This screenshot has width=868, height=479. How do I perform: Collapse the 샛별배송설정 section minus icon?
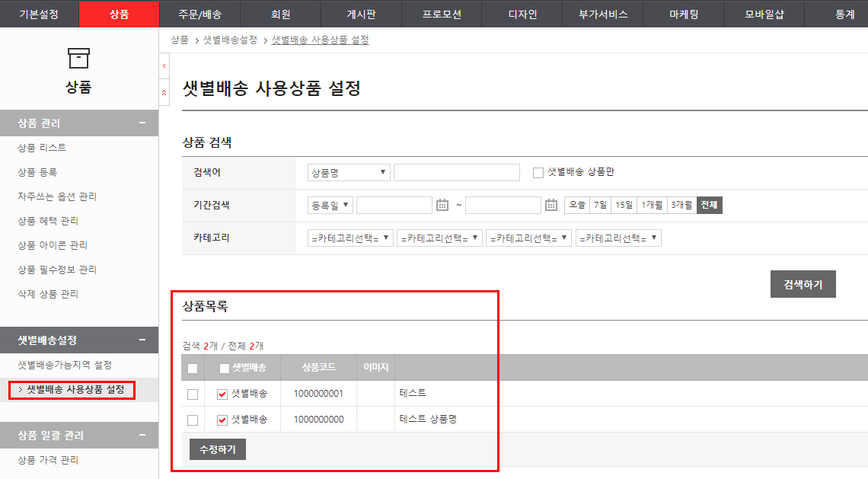coord(142,340)
